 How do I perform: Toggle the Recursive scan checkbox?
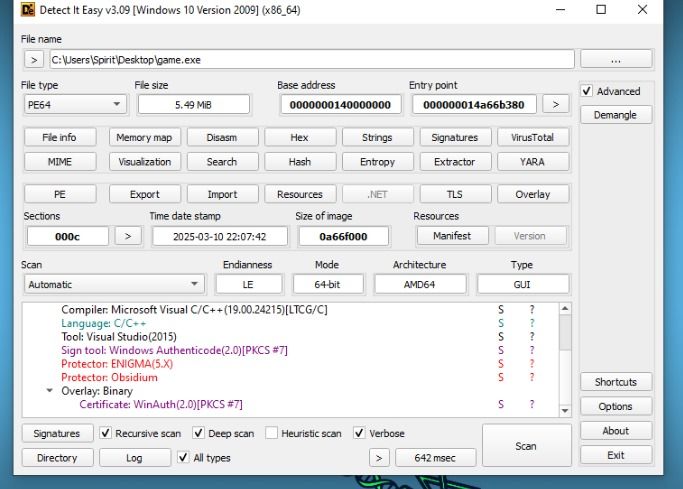pos(106,434)
